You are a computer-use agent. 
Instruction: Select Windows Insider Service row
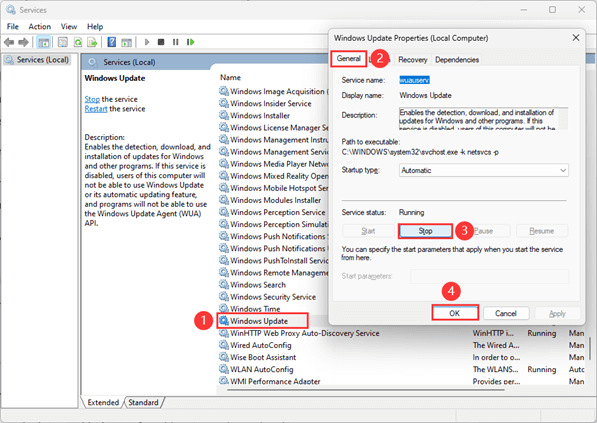pos(271,103)
